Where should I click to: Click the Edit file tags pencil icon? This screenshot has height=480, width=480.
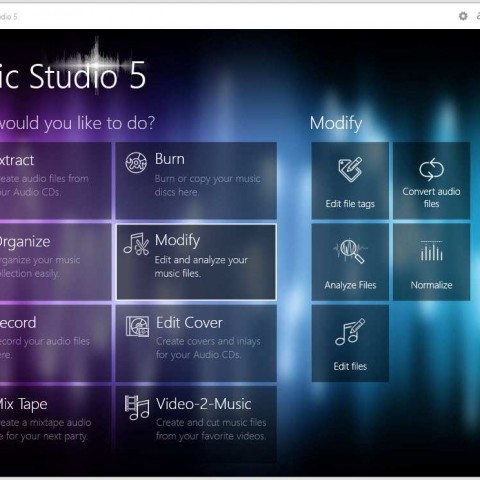tap(350, 169)
